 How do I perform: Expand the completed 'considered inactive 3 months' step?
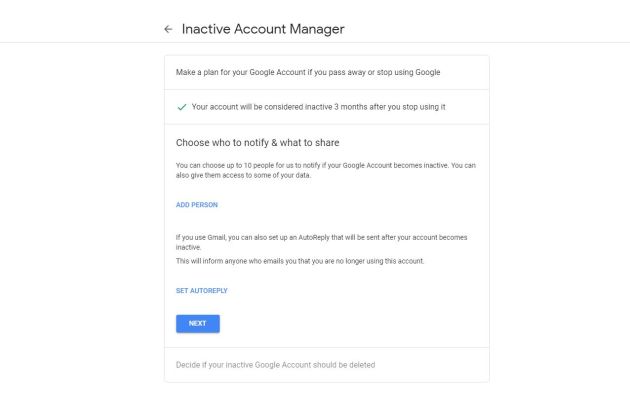tap(318, 107)
